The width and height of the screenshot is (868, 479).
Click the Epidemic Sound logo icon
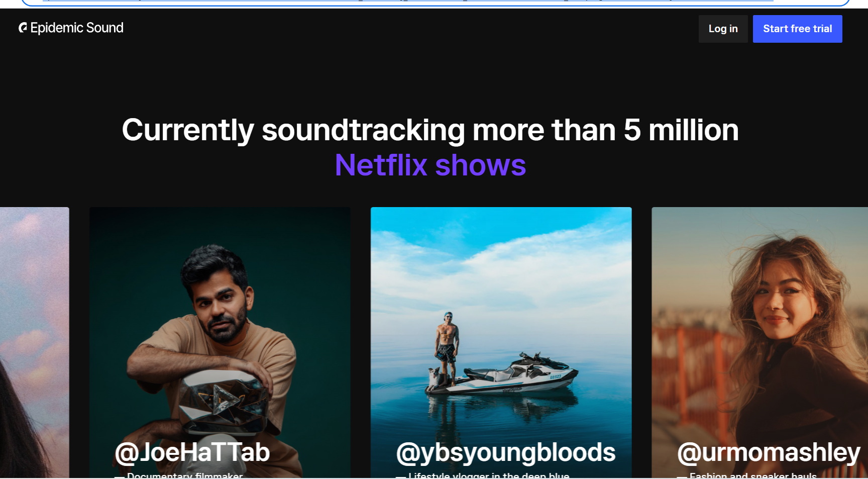tap(23, 28)
